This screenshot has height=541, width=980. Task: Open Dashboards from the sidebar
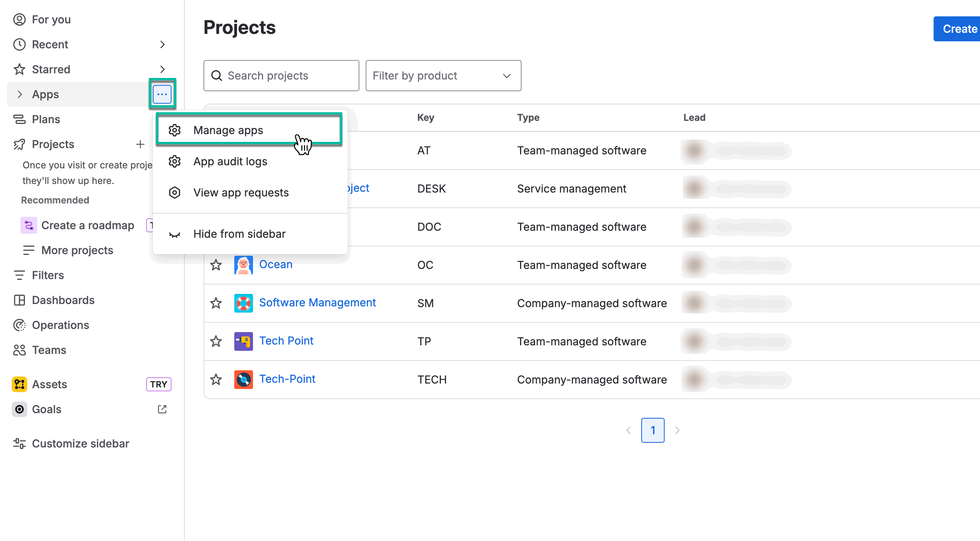pyautogui.click(x=63, y=300)
